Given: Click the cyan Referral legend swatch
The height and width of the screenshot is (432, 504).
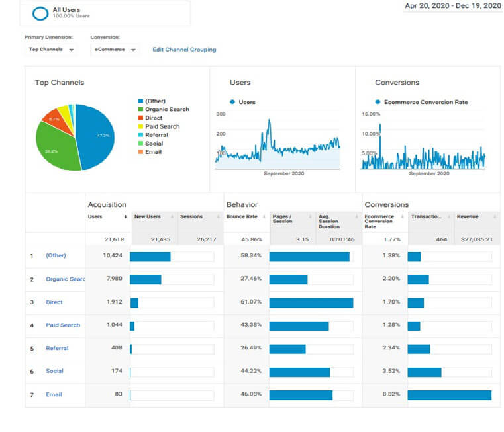Looking at the screenshot, I should click(140, 135).
